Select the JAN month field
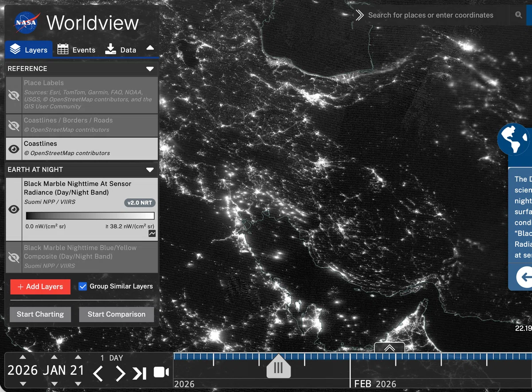The image size is (532, 392). (55, 370)
